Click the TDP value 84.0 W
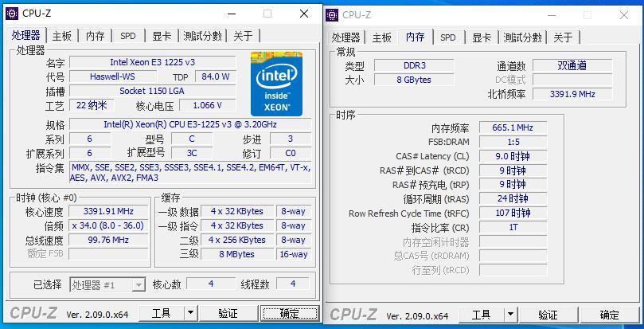 216,76
